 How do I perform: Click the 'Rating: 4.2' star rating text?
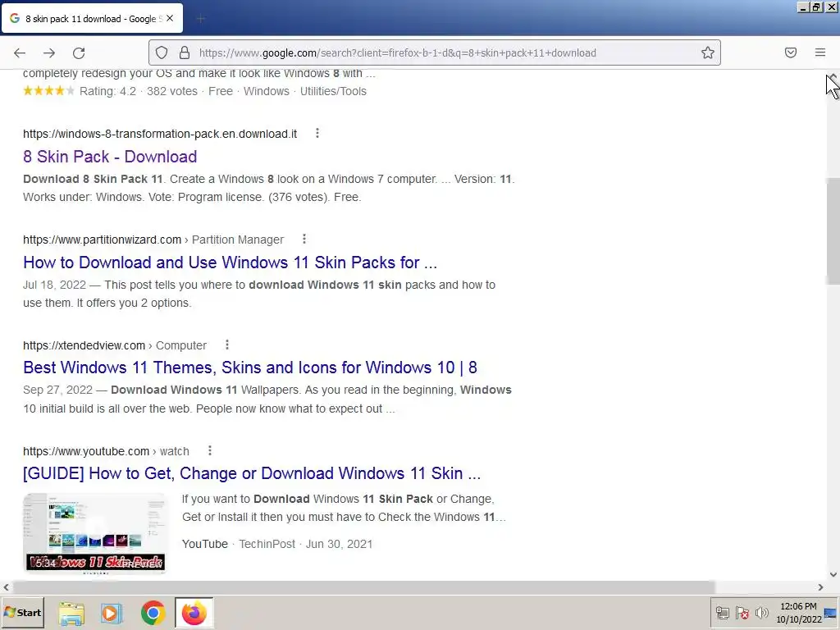[x=107, y=91]
